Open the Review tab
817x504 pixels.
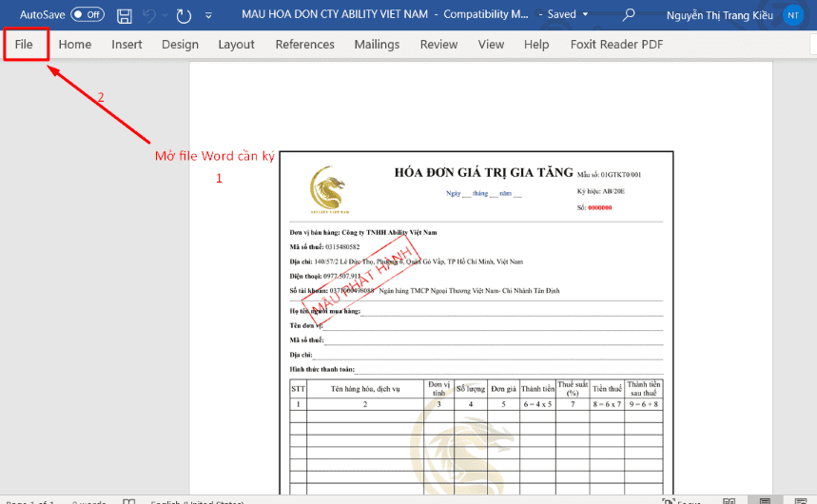tap(438, 45)
